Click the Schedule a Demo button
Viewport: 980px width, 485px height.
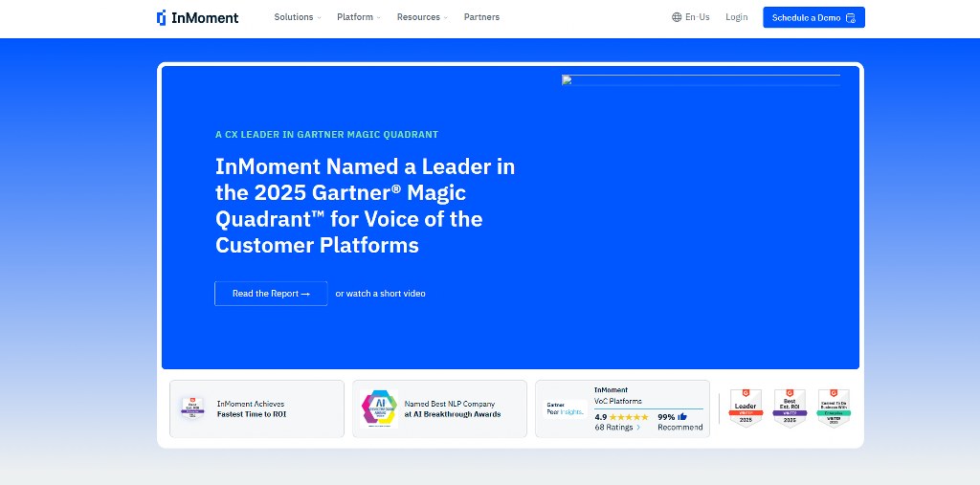pos(813,17)
